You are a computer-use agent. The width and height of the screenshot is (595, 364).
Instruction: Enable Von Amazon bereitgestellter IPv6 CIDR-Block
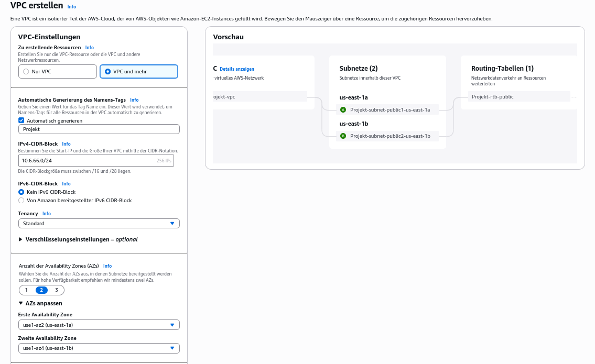22,200
